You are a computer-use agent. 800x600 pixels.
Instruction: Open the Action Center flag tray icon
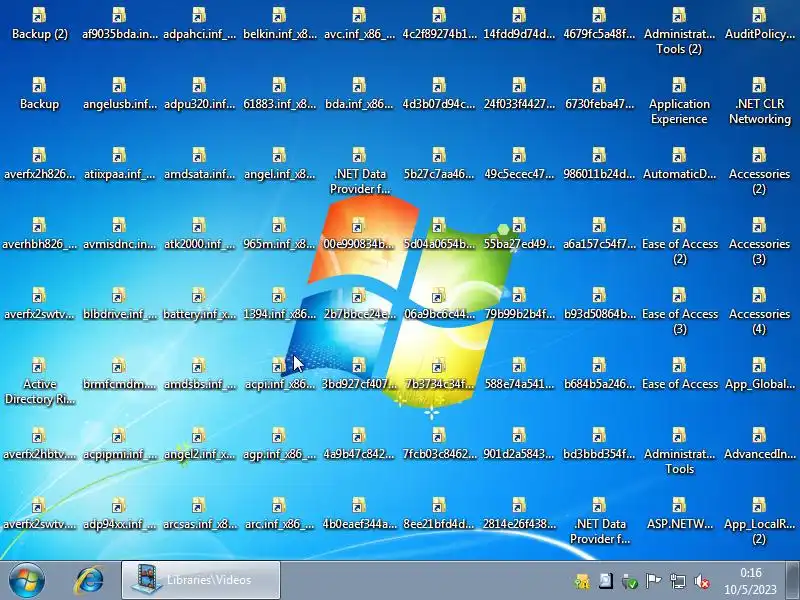(x=653, y=581)
